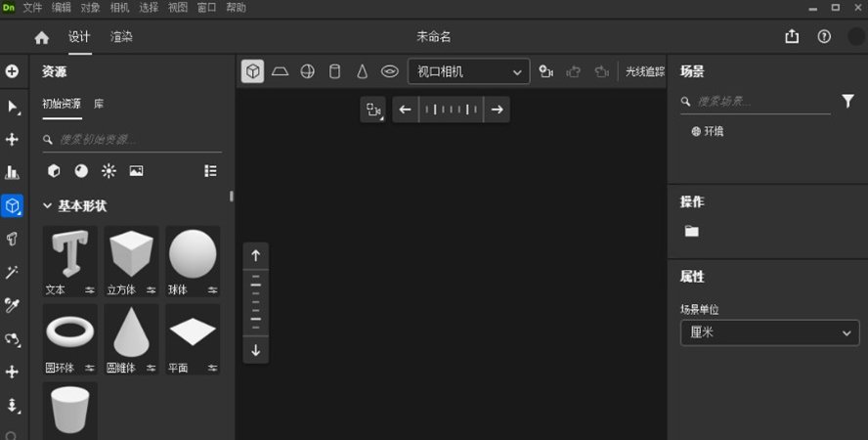Click the cylinder icon in viewport toolbar

[x=335, y=71]
